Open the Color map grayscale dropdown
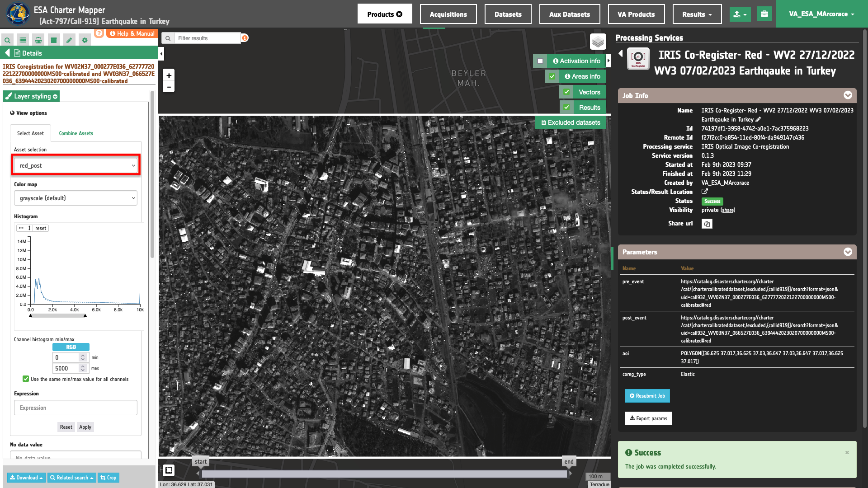The width and height of the screenshot is (868, 488). coord(75,198)
